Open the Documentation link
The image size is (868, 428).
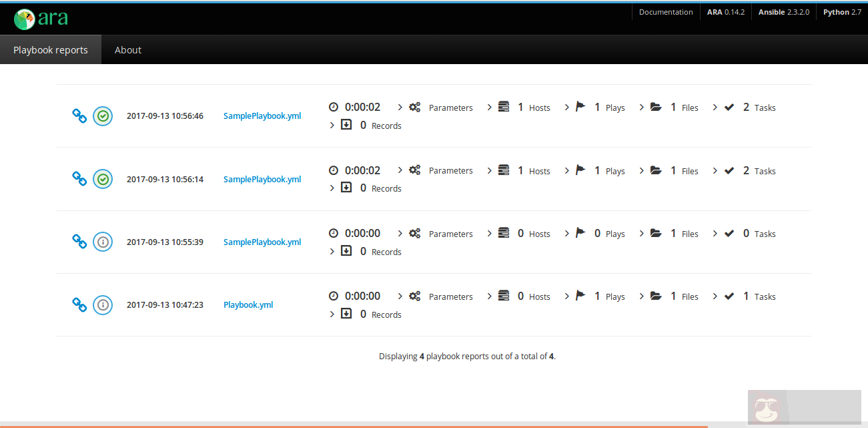pyautogui.click(x=665, y=11)
